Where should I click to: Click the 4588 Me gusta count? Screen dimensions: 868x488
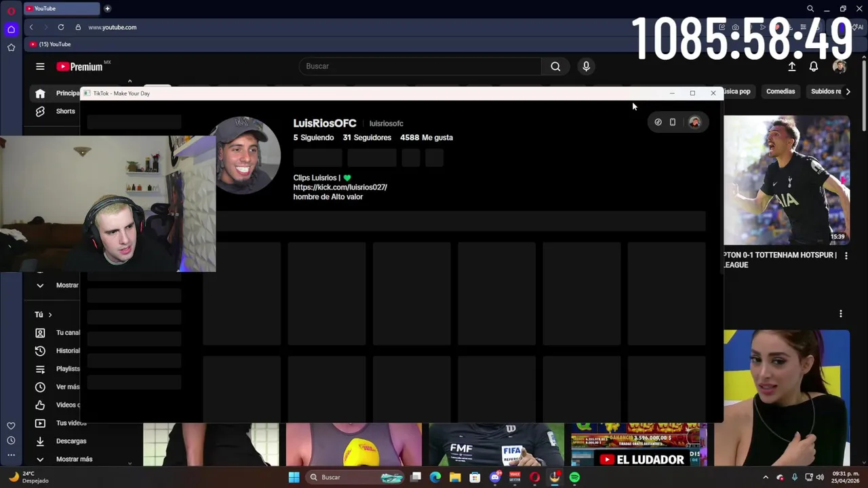427,138
